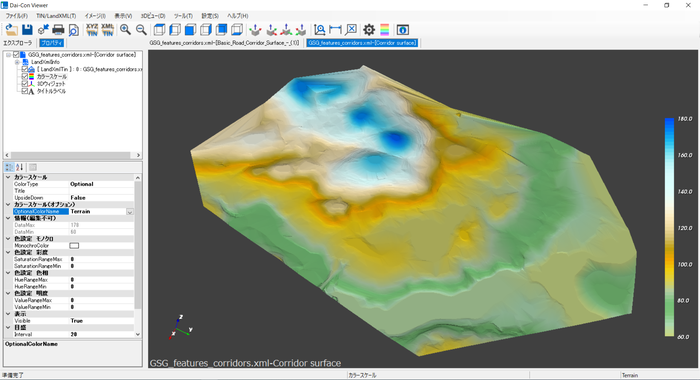The image size is (700, 380).
Task: Collapse the カラースケール property group
Action: point(8,177)
